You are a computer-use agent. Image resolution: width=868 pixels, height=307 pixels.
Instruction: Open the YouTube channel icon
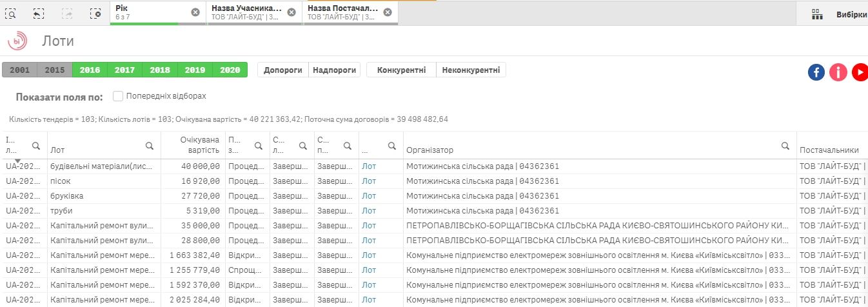tap(860, 72)
